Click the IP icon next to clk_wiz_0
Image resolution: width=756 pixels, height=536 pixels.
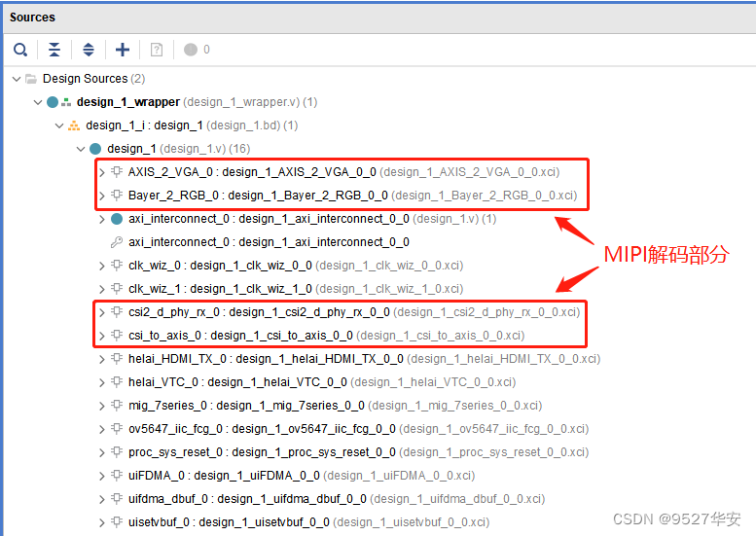(116, 266)
